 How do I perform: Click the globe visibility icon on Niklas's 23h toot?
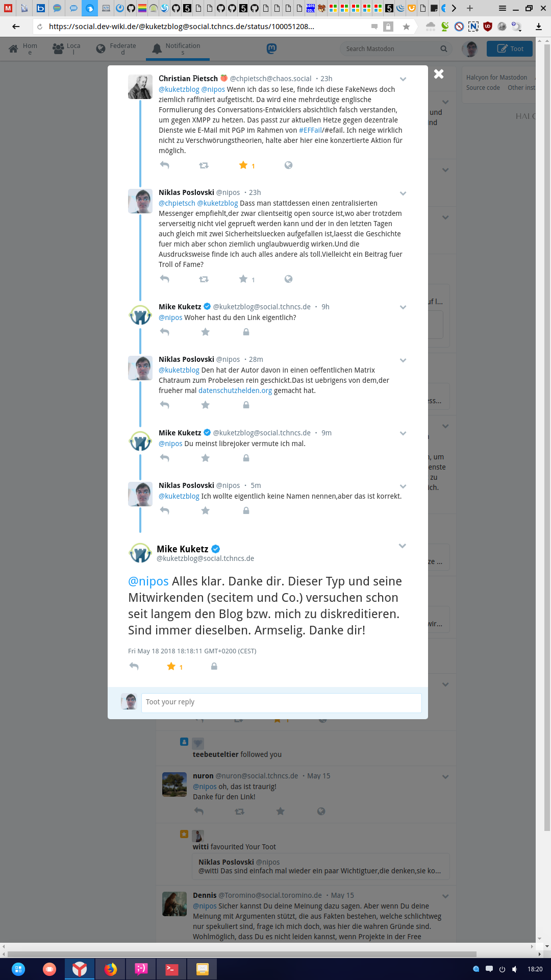tap(288, 279)
